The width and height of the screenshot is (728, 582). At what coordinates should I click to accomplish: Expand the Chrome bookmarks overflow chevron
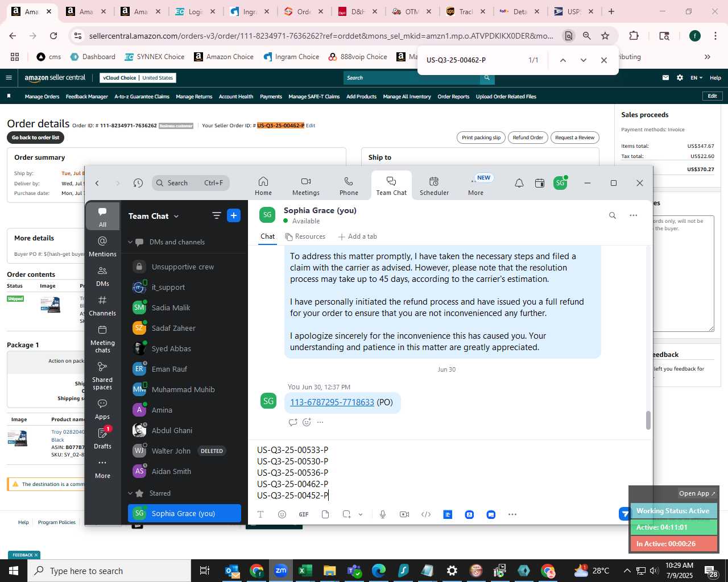click(708, 57)
